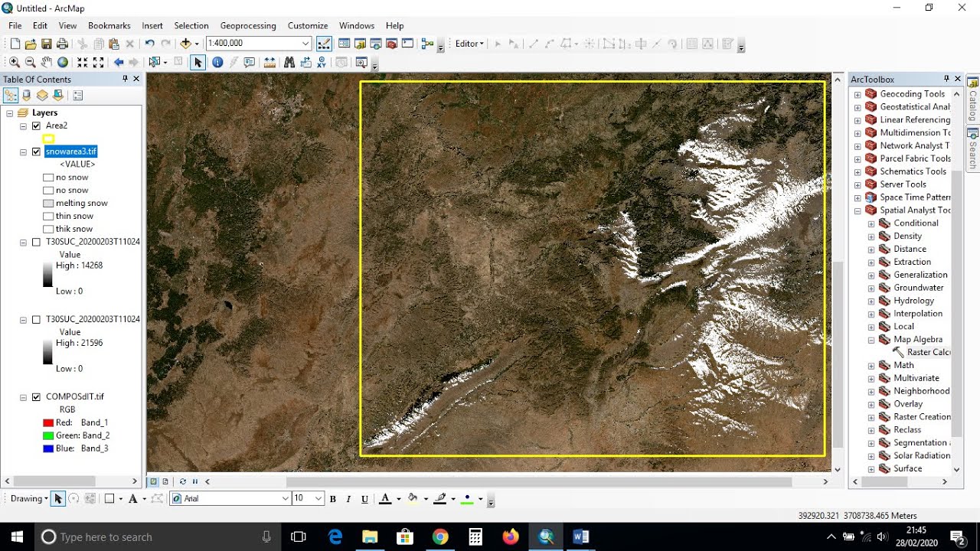Screen dimensions: 980x551
Task: Open the HTML Popup tool
Action: pyautogui.click(x=250, y=63)
